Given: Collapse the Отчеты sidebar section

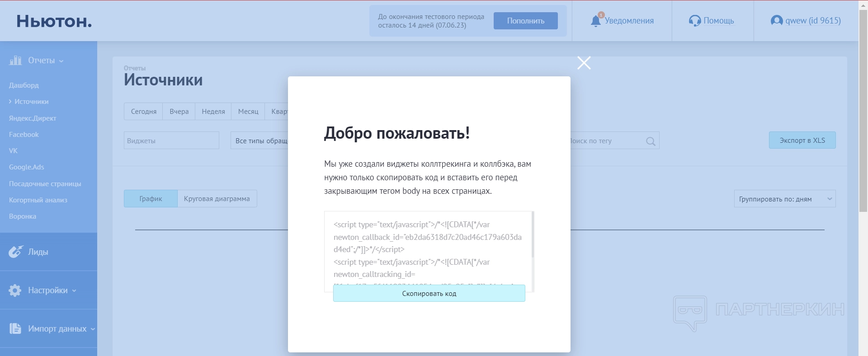Looking at the screenshot, I should click(x=61, y=61).
